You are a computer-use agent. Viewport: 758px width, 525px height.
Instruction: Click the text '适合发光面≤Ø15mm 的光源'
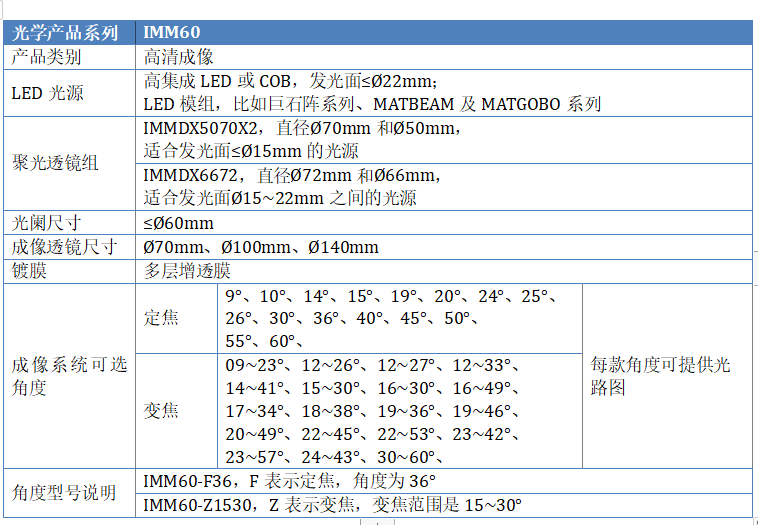[x=250, y=151]
